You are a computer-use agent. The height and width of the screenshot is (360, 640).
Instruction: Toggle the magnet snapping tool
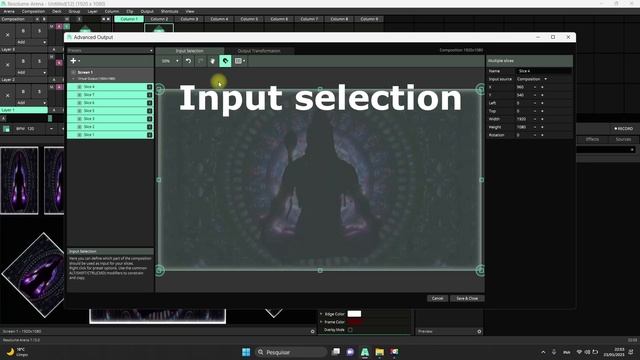(x=225, y=61)
